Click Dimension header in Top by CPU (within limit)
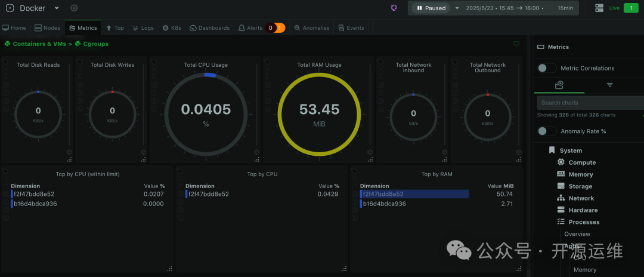Screen dimensions: 644x277 (x=26, y=186)
